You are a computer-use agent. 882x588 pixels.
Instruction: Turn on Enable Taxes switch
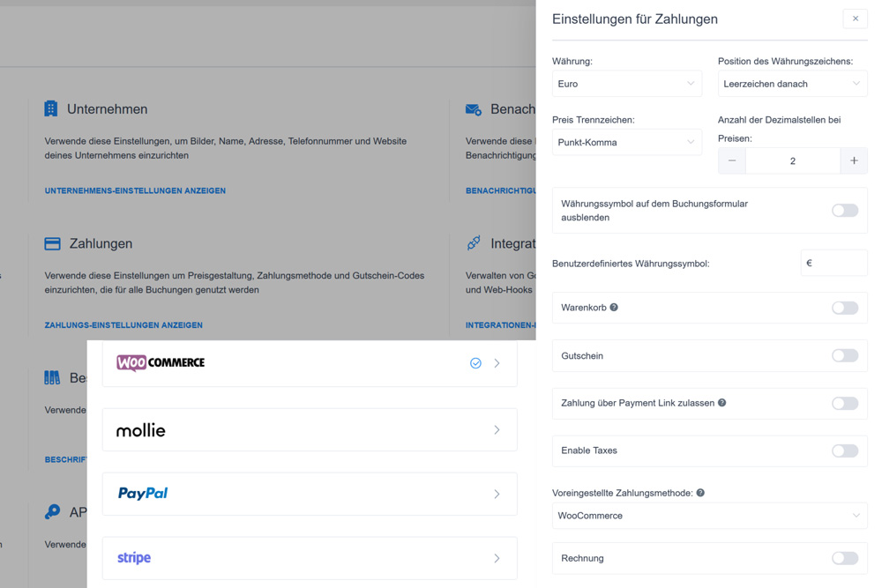pyautogui.click(x=845, y=450)
